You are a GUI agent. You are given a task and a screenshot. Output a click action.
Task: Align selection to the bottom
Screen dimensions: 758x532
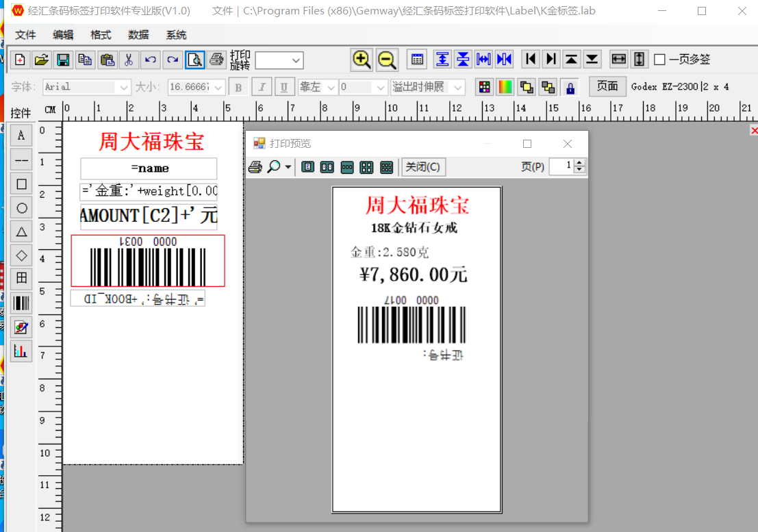pos(592,60)
